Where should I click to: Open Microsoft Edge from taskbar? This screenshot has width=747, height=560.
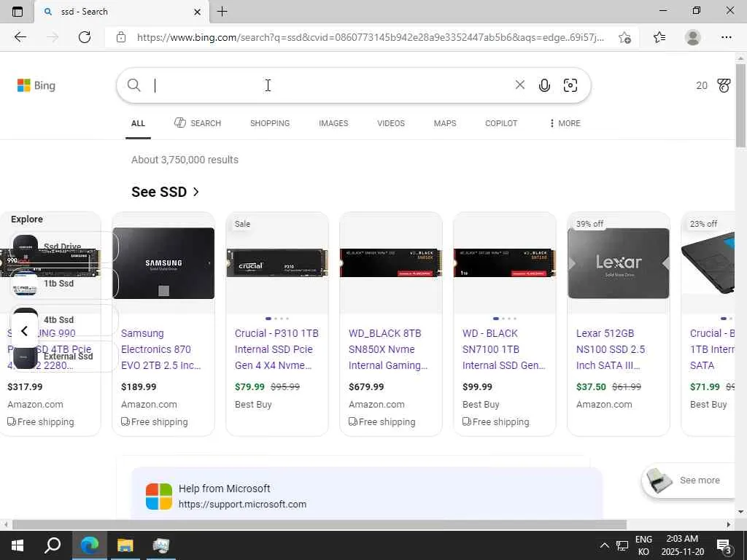89,545
